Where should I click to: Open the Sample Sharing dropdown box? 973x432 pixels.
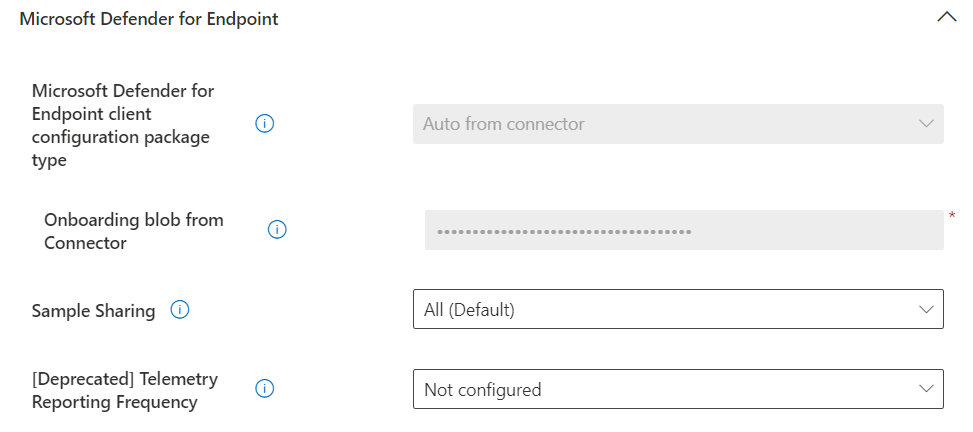tap(678, 309)
